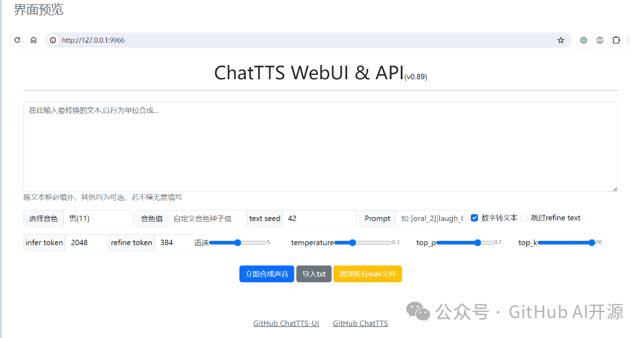Go to the browser home page icon
The image size is (644, 338).
[33, 40]
